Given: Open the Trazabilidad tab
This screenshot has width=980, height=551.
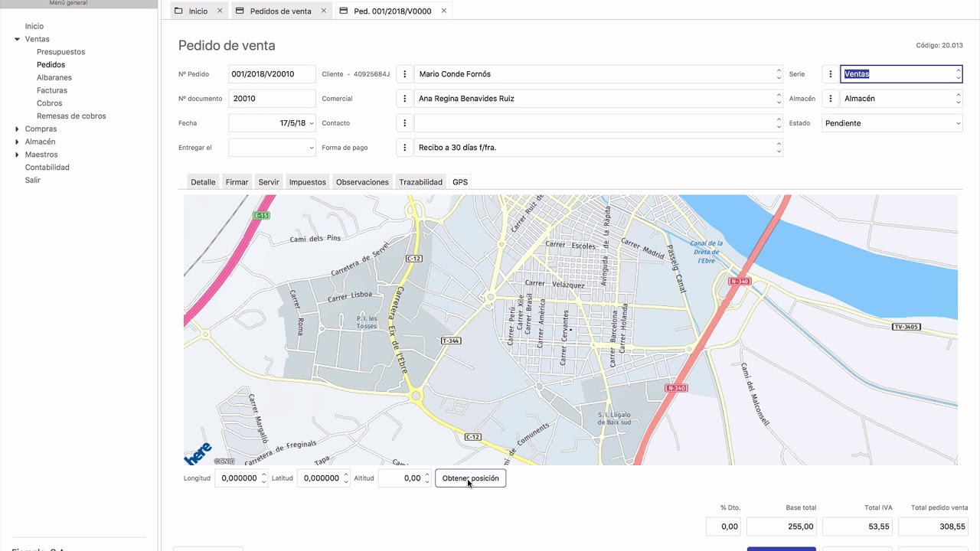Looking at the screenshot, I should (x=420, y=182).
